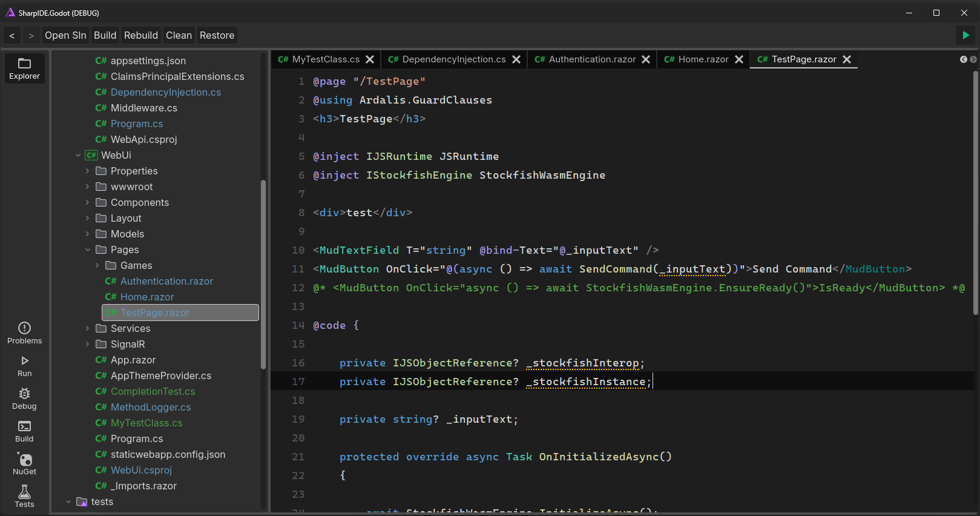The width and height of the screenshot is (980, 516).
Task: Open staticwebapp.config.json in the tree
Action: (168, 454)
